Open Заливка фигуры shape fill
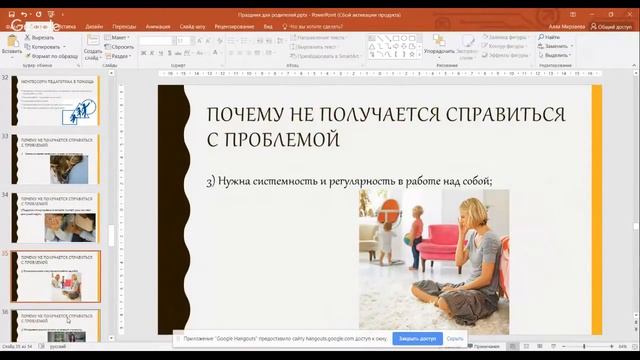The height and width of the screenshot is (360, 640). click(505, 37)
